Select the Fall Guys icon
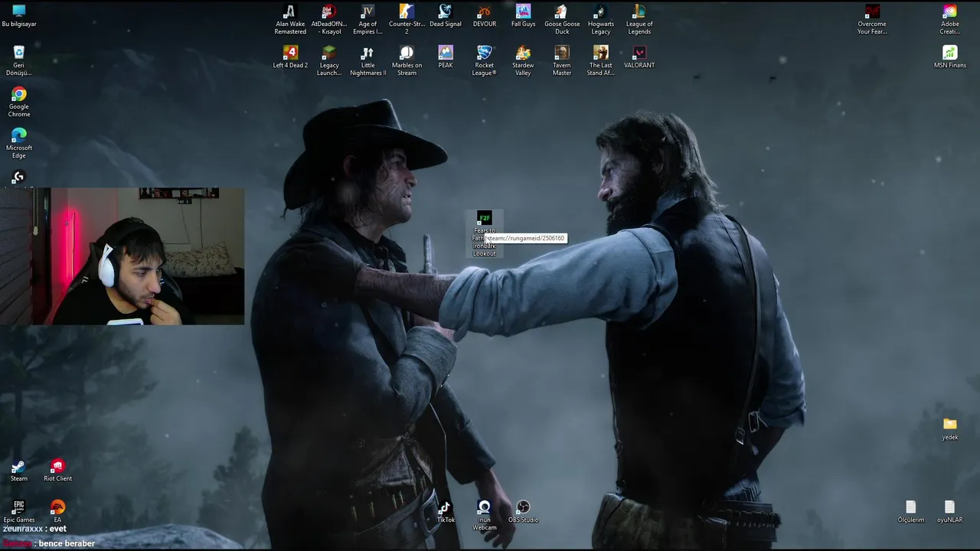This screenshot has height=551, width=980. click(x=523, y=17)
